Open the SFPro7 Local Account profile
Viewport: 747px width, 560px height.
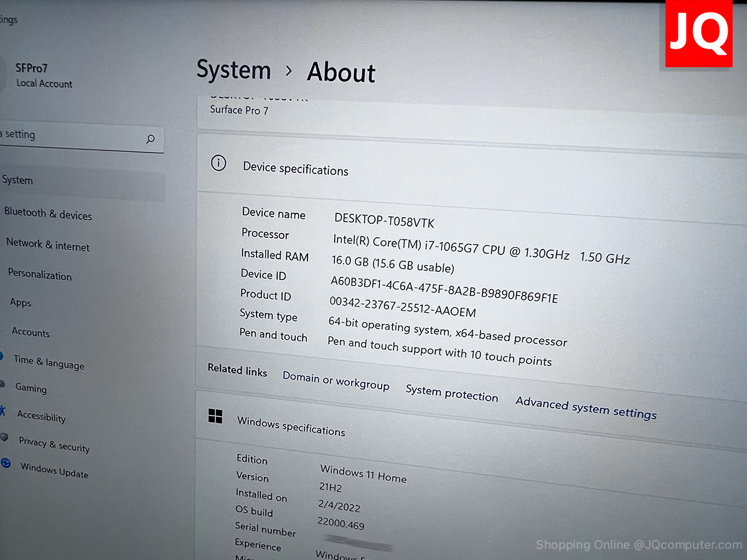(x=40, y=75)
